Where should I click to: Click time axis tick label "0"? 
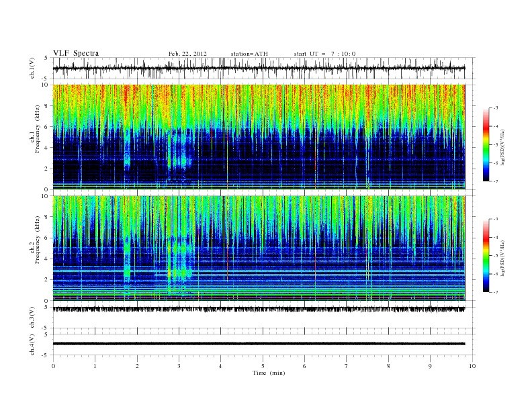(x=53, y=366)
